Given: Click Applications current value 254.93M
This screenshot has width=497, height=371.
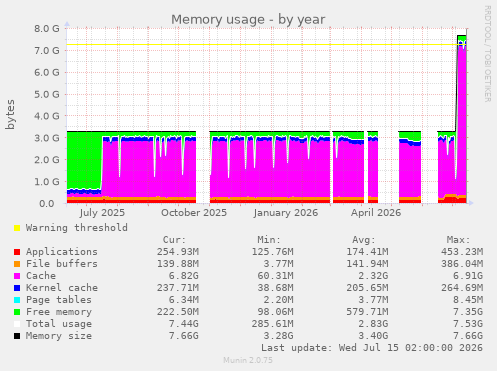Looking at the screenshot, I should 178,252.
